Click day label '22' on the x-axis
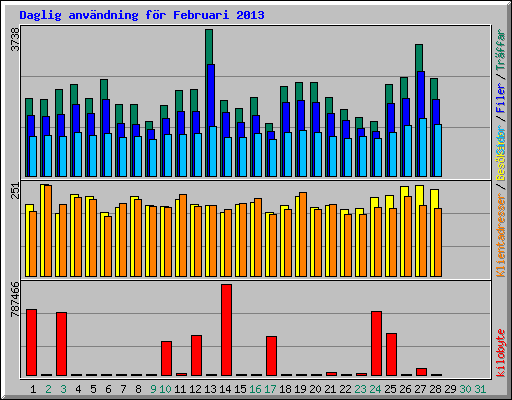The image size is (512, 400). click(x=345, y=389)
